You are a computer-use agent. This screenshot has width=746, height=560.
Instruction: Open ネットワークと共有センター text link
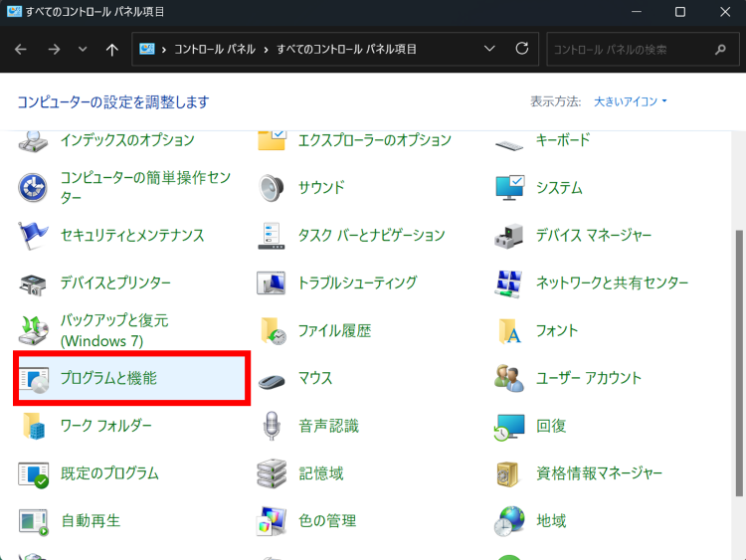point(613,283)
